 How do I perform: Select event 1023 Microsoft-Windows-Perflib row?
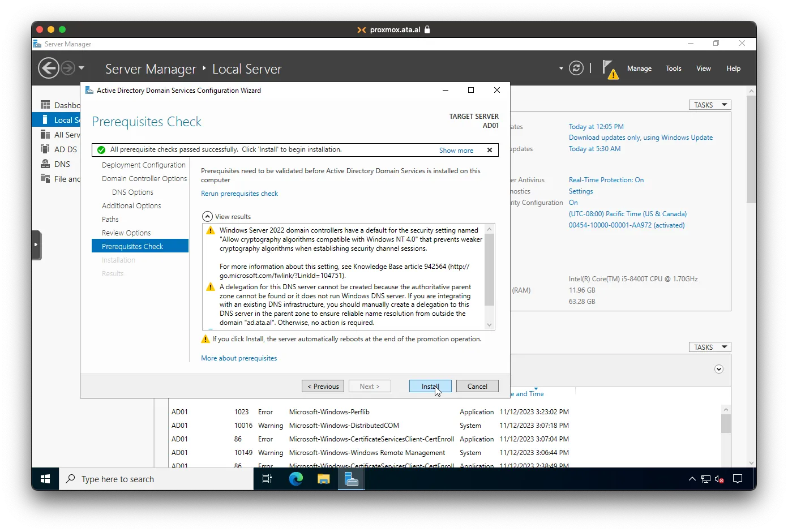pos(370,412)
